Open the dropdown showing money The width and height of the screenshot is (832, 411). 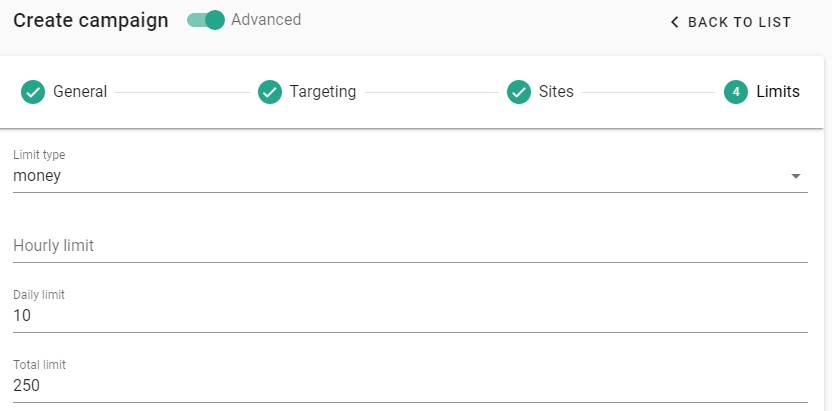click(400, 176)
